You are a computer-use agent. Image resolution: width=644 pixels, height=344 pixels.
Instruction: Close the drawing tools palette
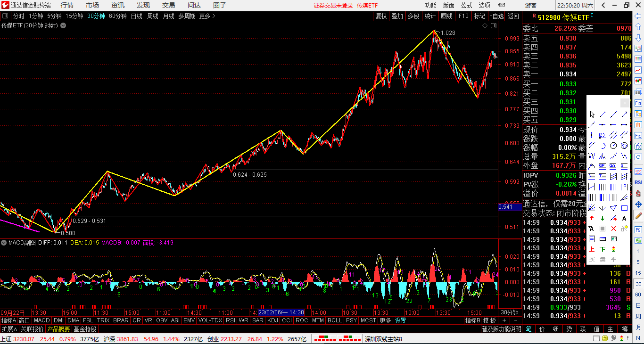(625, 103)
